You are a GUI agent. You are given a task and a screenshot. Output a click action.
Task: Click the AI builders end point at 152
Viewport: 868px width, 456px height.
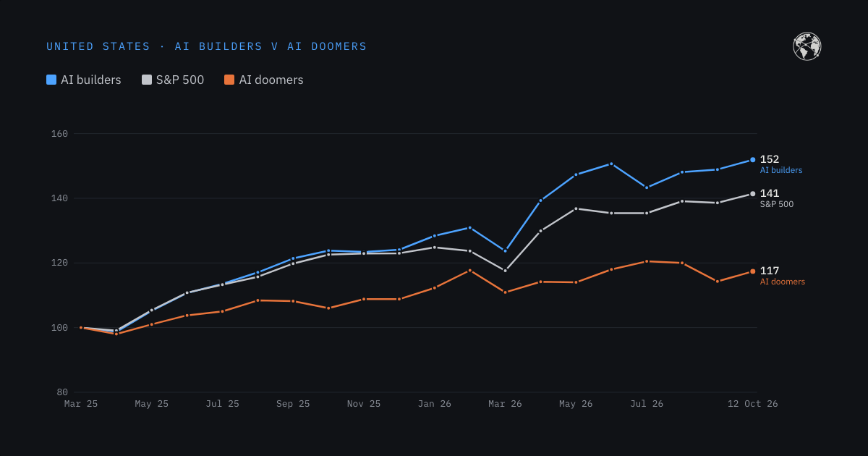pyautogui.click(x=753, y=160)
